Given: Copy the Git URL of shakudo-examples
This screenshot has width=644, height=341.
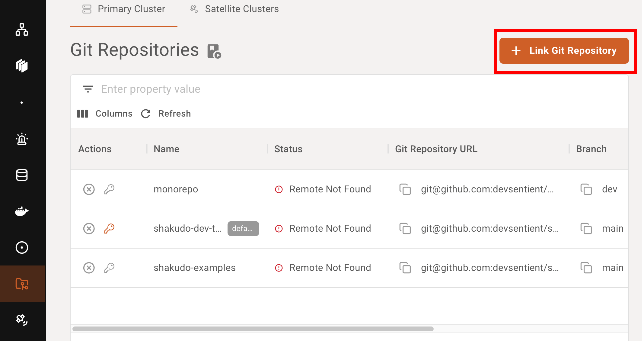Looking at the screenshot, I should [x=405, y=268].
